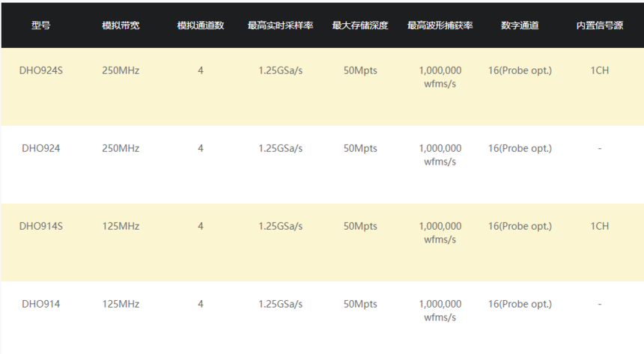
Task: Click 1.25GSa/s in the DHO924S row
Action: pyautogui.click(x=280, y=70)
